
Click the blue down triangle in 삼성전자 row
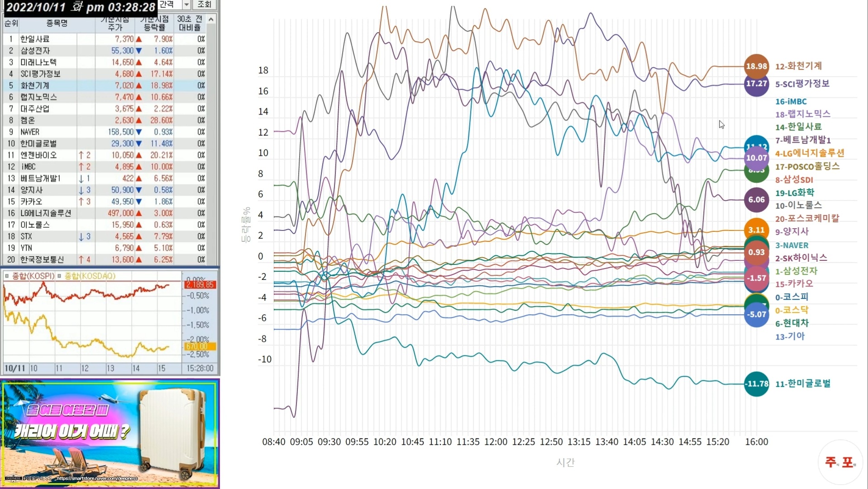[x=139, y=51]
